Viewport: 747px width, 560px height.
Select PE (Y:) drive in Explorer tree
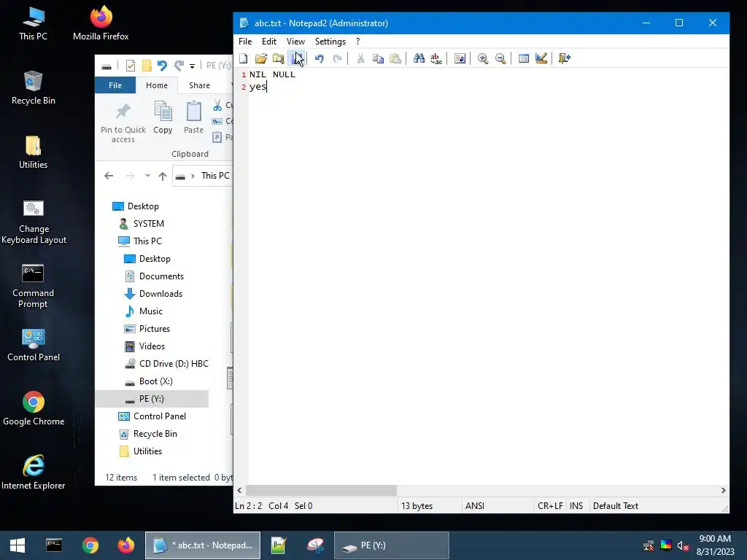point(152,399)
